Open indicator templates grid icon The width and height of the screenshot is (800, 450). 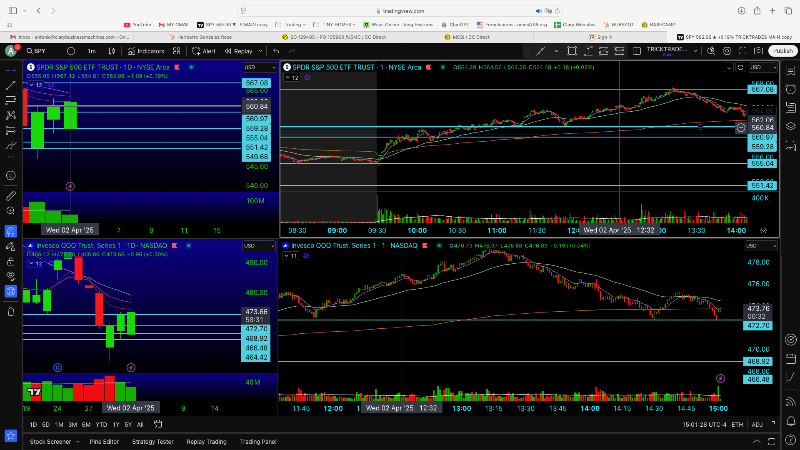tap(177, 51)
